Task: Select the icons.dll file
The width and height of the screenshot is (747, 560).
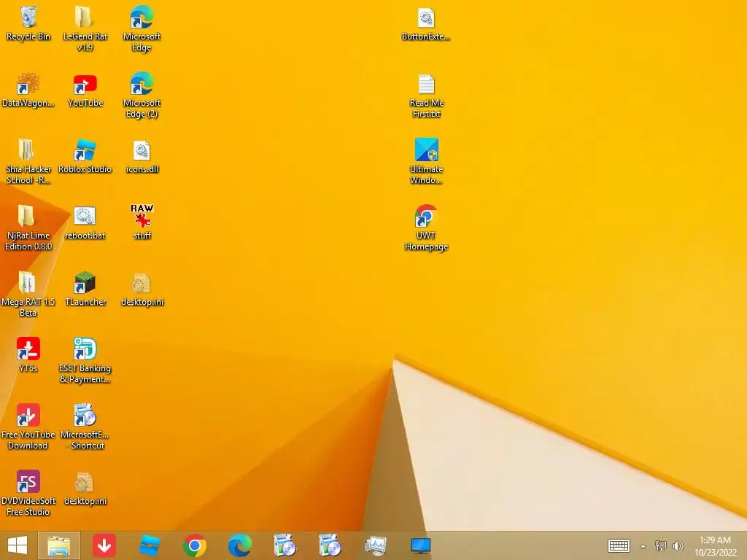Action: click(x=142, y=156)
